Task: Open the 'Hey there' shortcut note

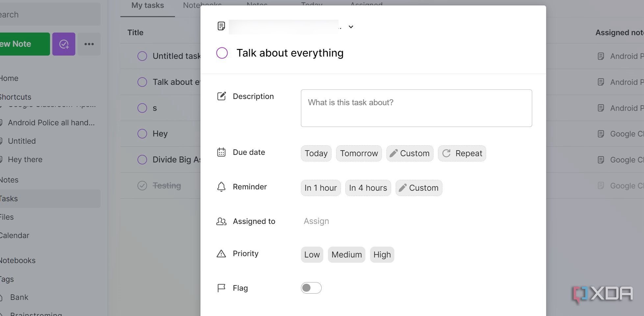Action: pyautogui.click(x=25, y=159)
